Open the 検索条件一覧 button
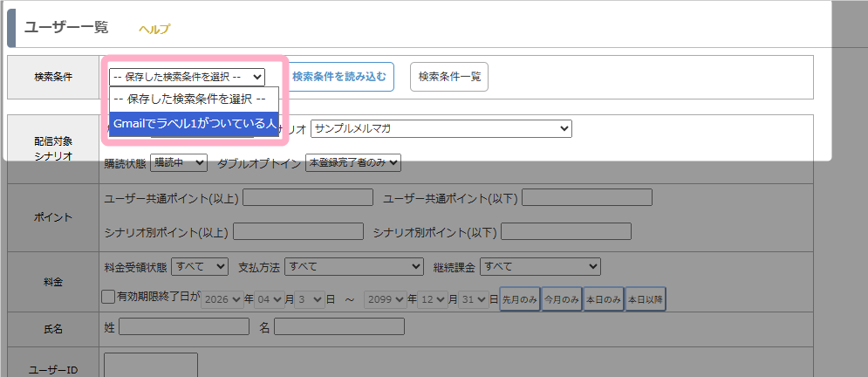The width and height of the screenshot is (868, 377). tap(448, 77)
